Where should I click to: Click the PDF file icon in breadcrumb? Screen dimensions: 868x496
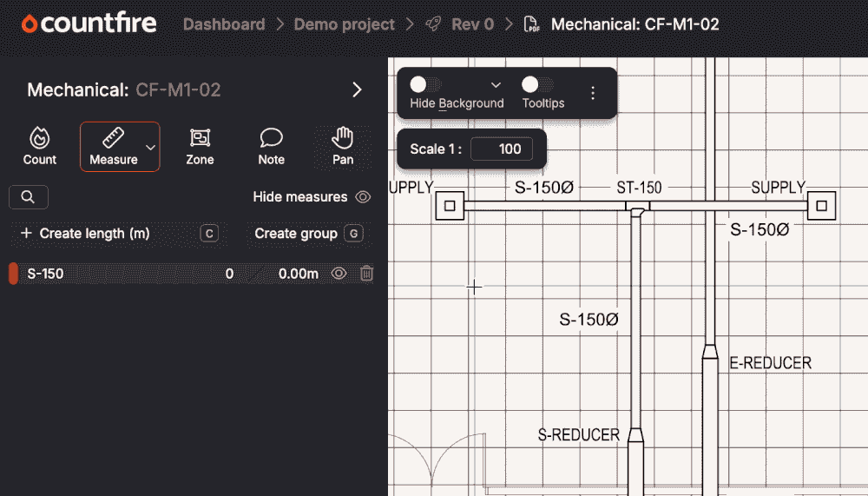tap(531, 24)
